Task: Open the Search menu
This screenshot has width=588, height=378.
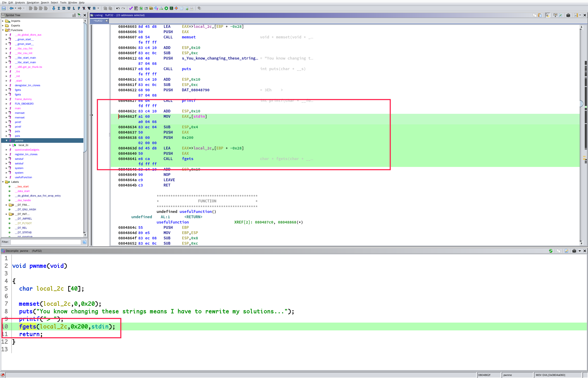Action: click(45, 3)
